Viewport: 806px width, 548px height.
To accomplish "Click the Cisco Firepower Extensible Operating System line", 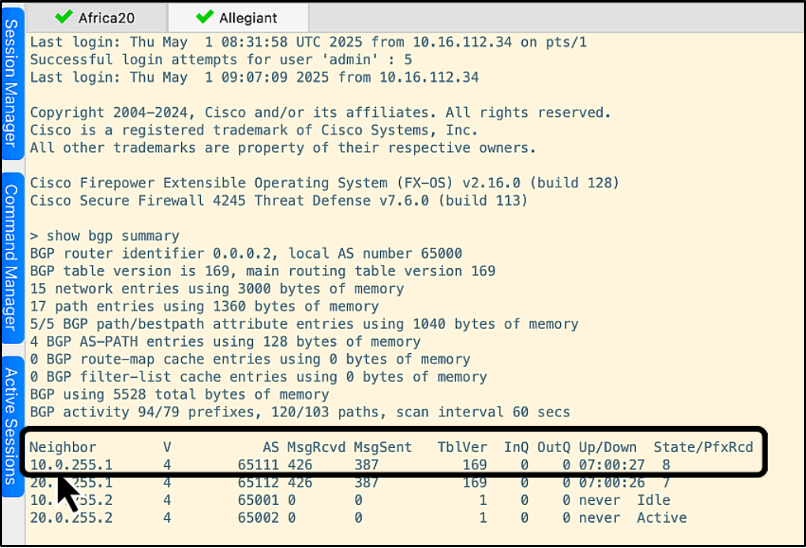I will point(324,183).
